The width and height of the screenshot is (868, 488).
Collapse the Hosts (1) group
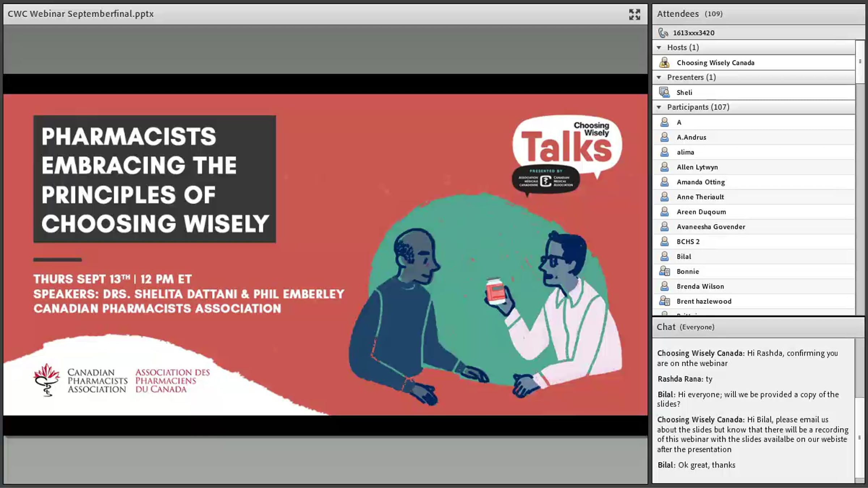pyautogui.click(x=659, y=47)
